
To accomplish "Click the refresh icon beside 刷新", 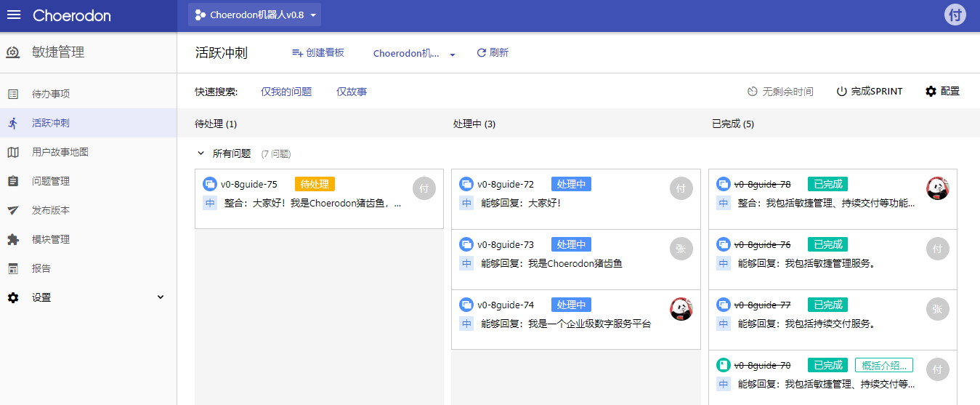I will (x=481, y=53).
